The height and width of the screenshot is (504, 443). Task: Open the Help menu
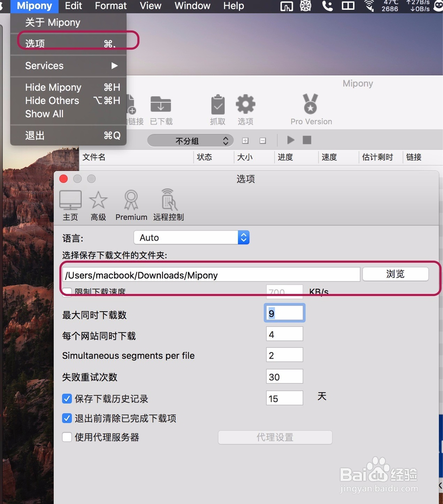click(x=233, y=6)
